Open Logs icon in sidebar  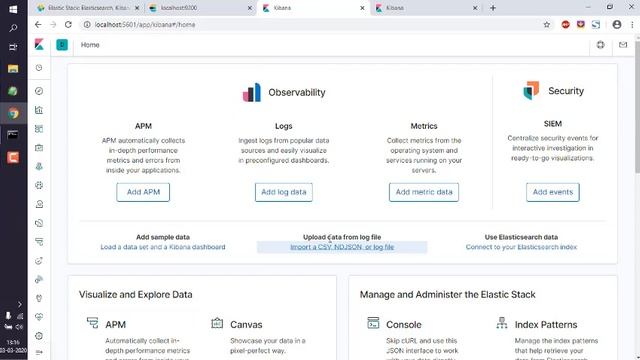[39, 223]
